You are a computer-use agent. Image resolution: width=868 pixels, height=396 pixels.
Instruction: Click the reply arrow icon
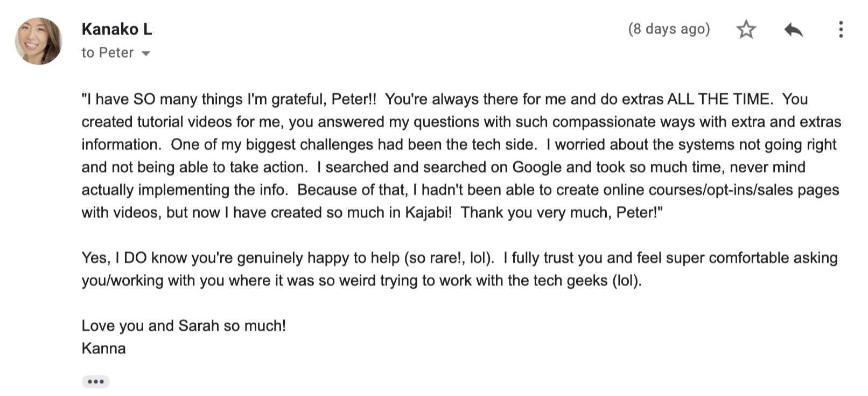pos(793,30)
